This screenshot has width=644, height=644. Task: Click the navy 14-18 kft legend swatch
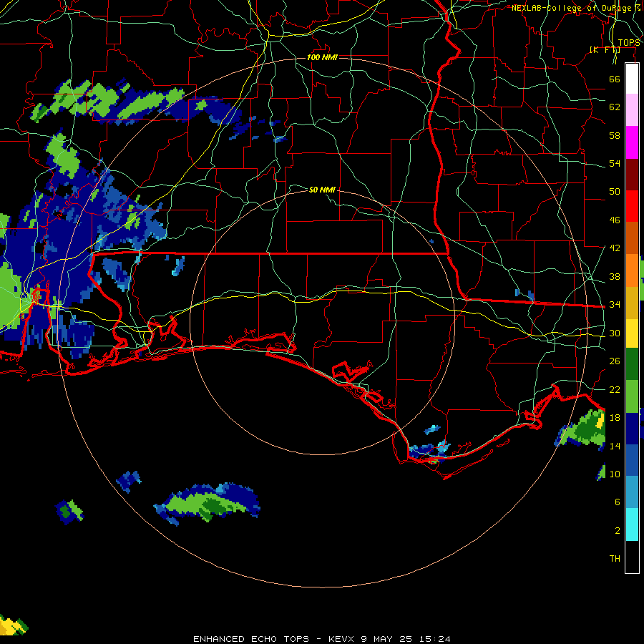point(632,429)
